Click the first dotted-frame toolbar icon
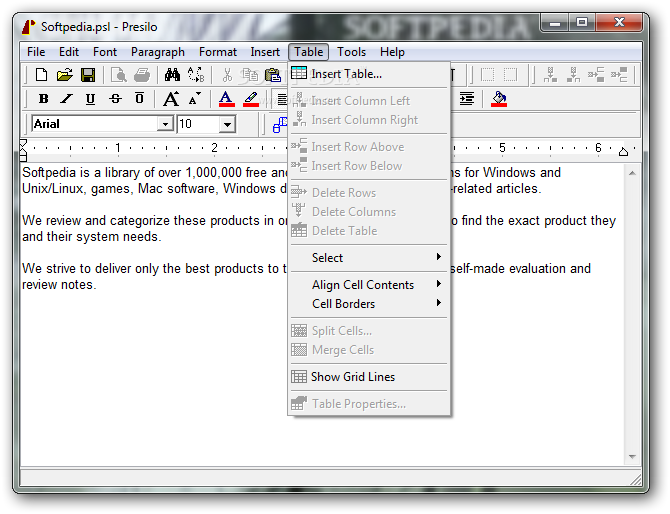 487,75
